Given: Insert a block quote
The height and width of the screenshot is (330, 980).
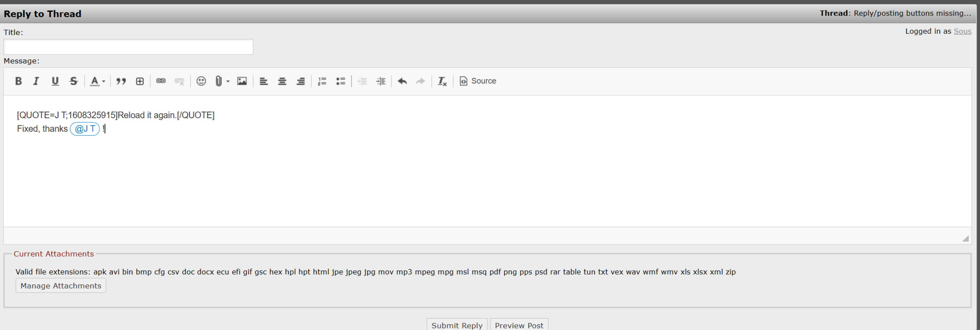Looking at the screenshot, I should (121, 81).
